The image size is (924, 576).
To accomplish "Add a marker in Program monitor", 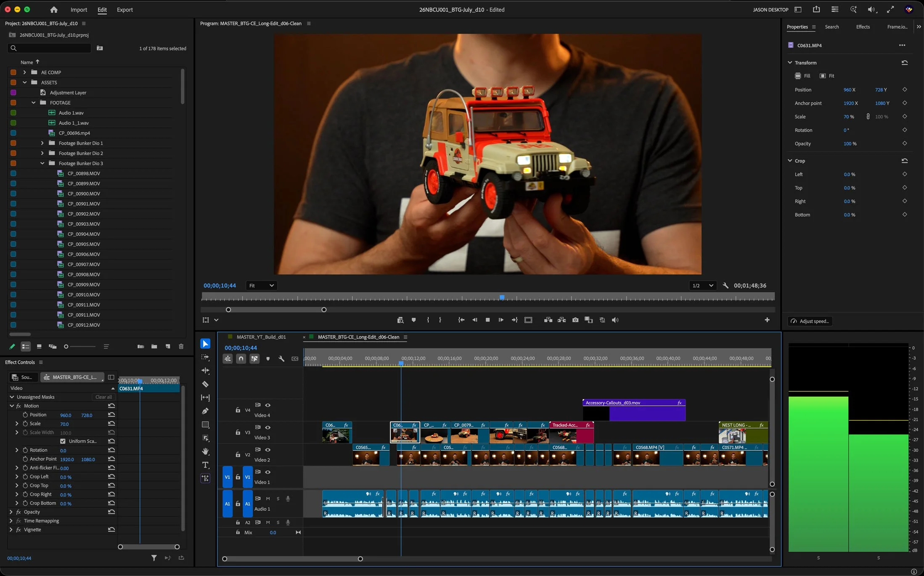I will (414, 320).
